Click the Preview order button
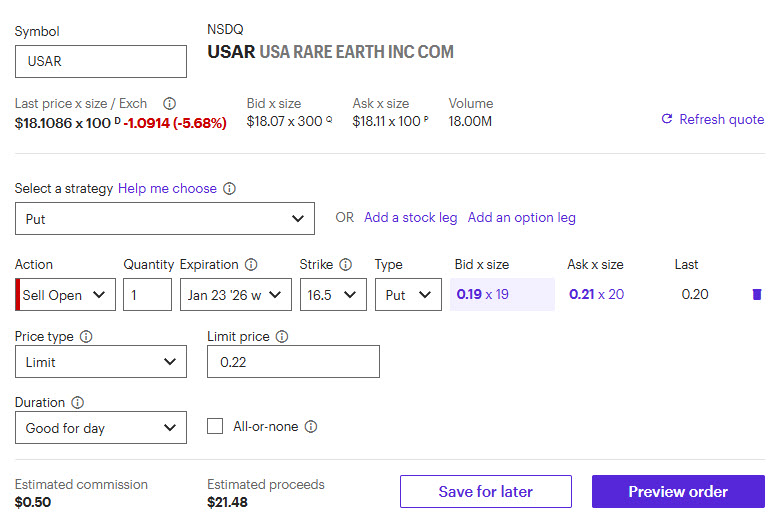773x526 pixels. click(678, 492)
